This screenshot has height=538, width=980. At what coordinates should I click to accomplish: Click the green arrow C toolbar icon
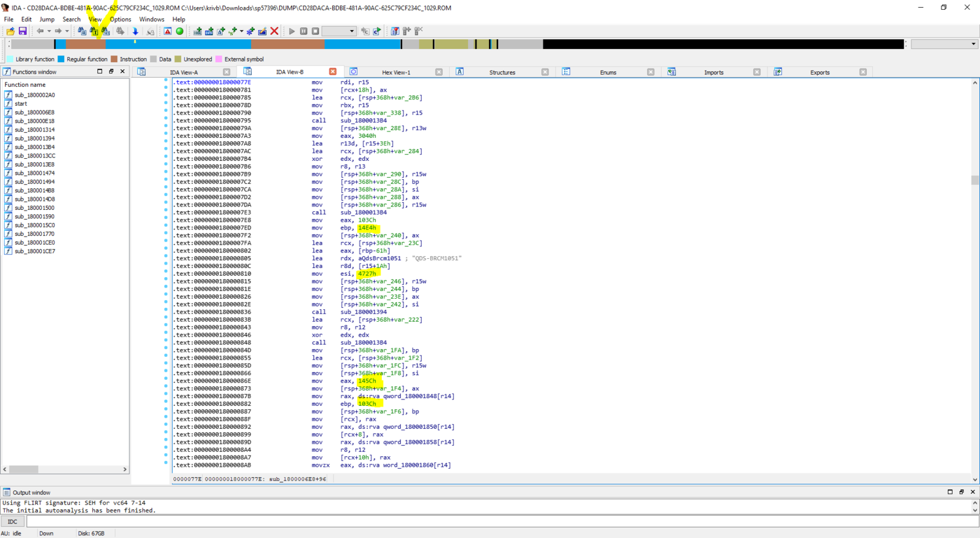tap(377, 31)
